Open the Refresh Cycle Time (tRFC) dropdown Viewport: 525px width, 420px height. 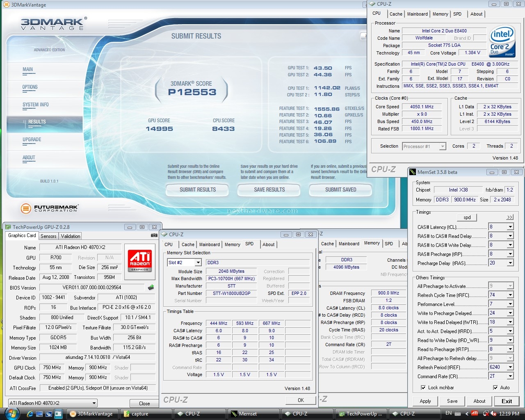click(510, 295)
